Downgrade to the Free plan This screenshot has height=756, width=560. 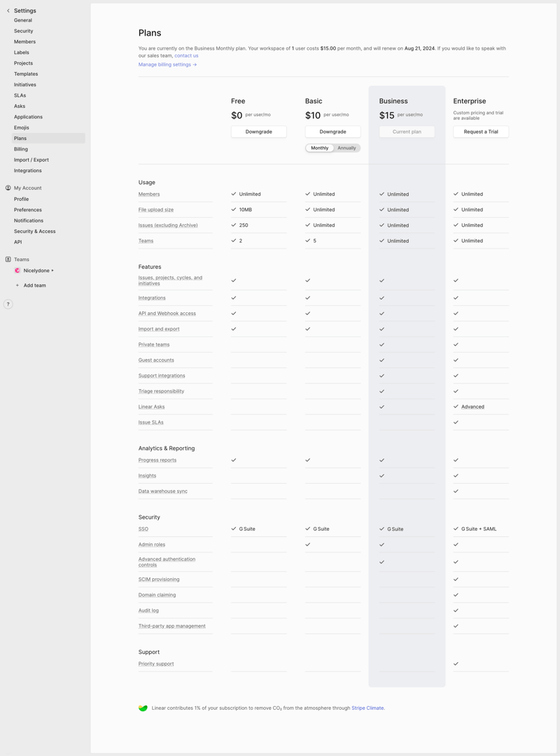[x=258, y=131]
